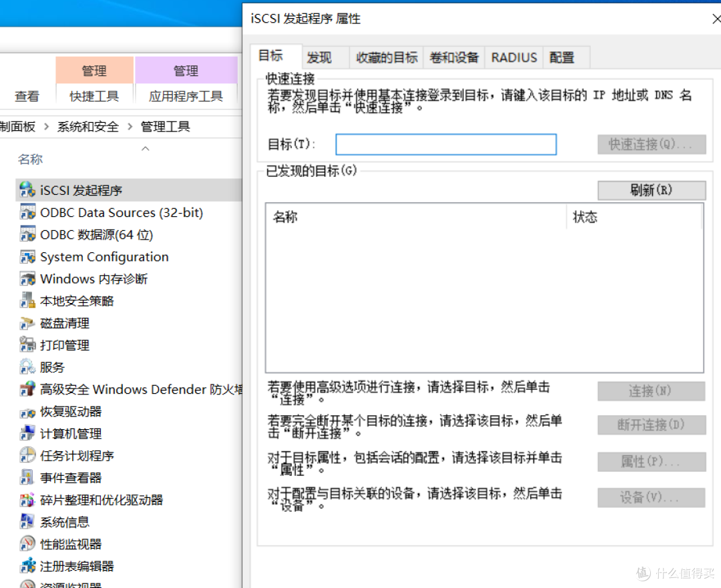Screen dimensions: 721x588
Task: Click the 任务计划程序 clock icon
Action: (x=27, y=456)
